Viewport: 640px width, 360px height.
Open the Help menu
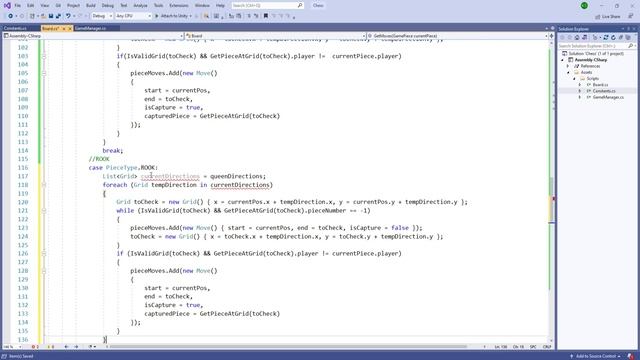(220, 6)
